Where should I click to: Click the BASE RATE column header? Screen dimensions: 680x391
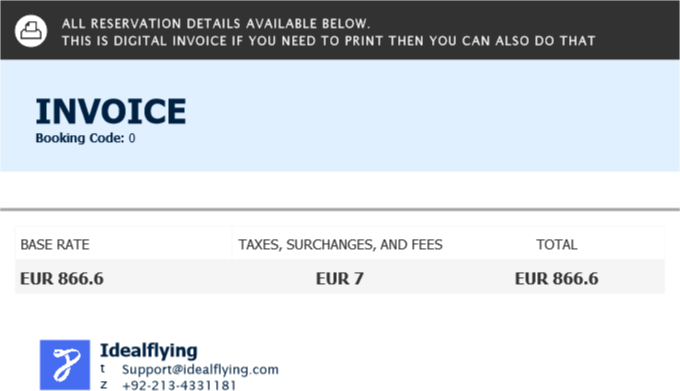55,244
